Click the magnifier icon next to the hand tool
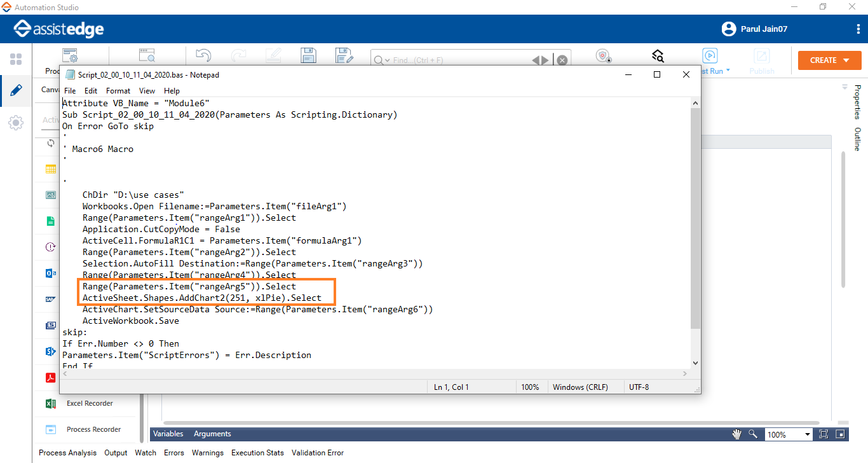Screen dimensions: 868x463 (x=753, y=434)
